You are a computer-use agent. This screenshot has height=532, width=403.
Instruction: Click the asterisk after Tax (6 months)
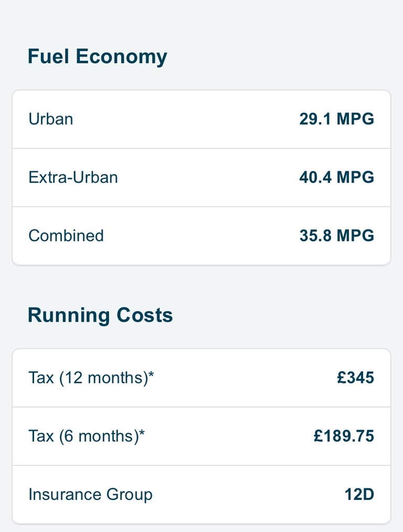pyautogui.click(x=142, y=432)
